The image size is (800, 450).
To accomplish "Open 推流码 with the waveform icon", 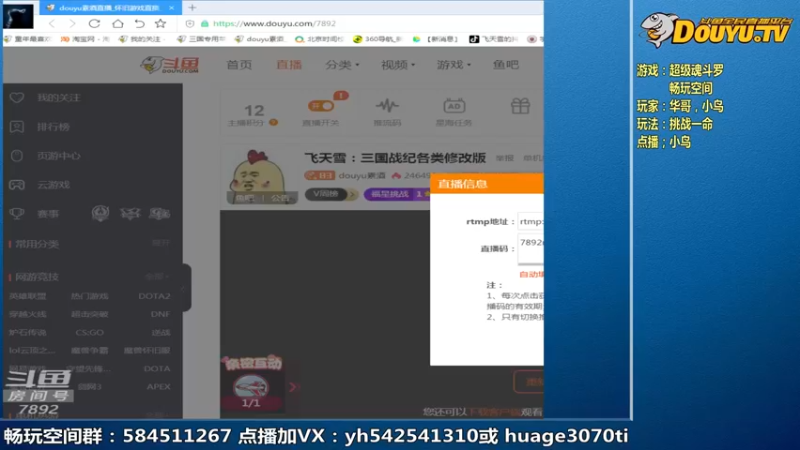I will 387,112.
